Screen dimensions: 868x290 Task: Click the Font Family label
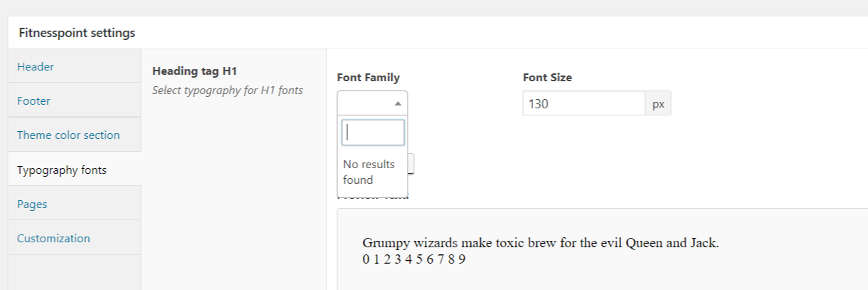point(369,78)
